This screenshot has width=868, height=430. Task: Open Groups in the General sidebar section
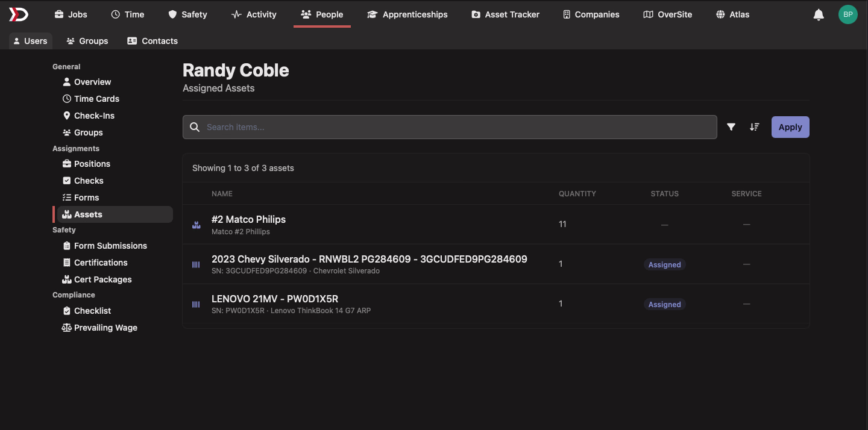click(x=88, y=132)
